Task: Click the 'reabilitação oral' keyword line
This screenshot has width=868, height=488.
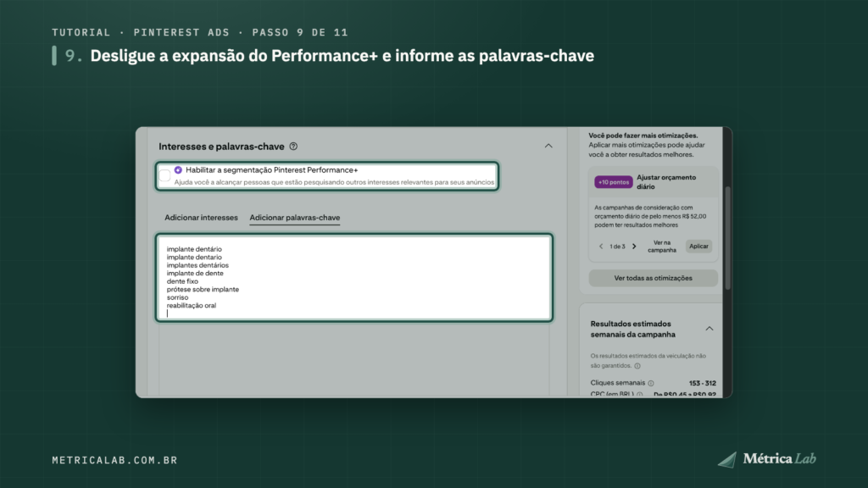Action: [x=192, y=305]
